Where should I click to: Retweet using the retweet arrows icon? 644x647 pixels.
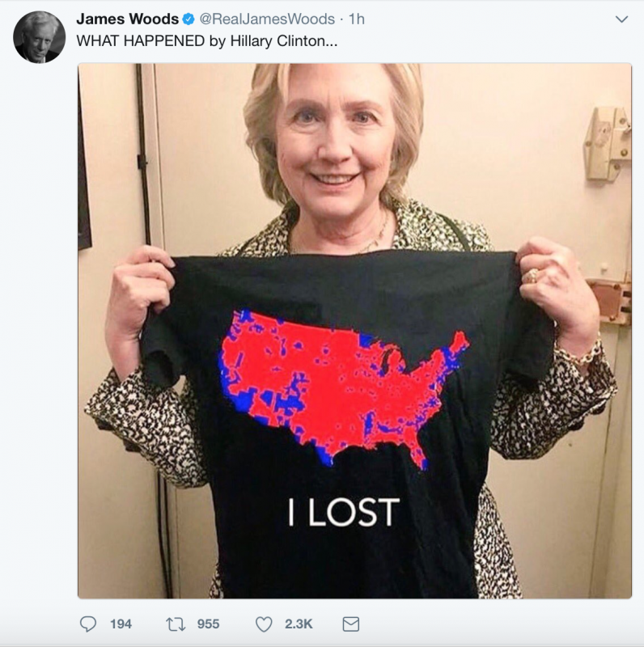pyautogui.click(x=176, y=624)
